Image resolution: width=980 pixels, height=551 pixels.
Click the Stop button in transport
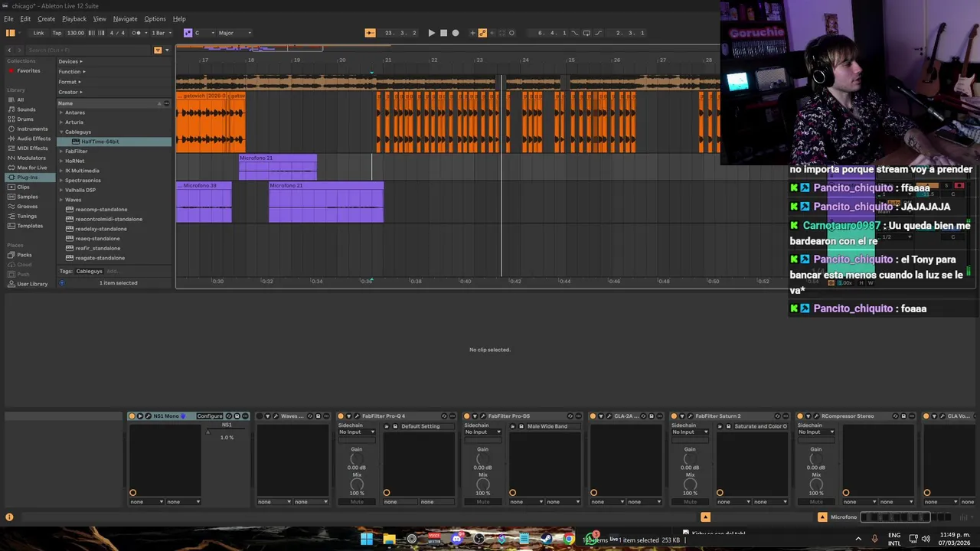tap(443, 33)
